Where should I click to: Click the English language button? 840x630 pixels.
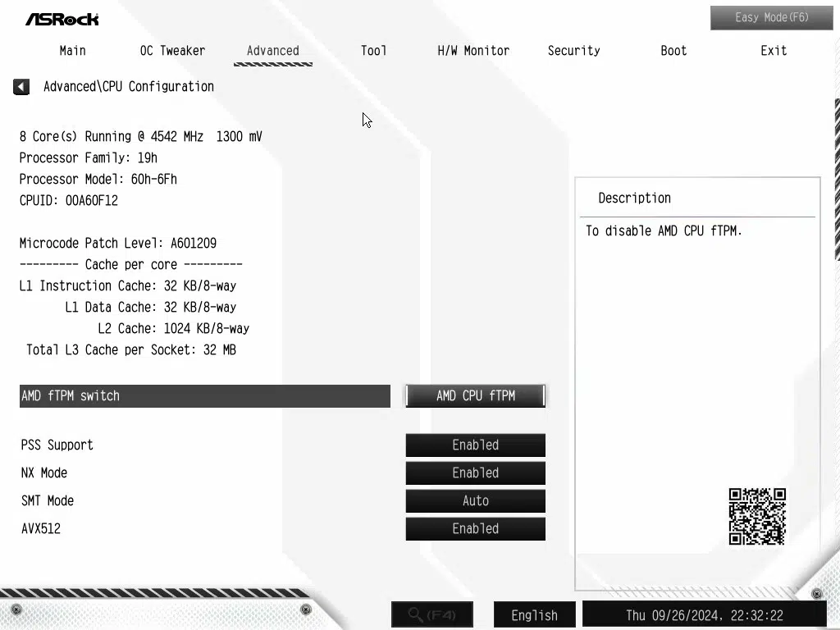pos(534,614)
